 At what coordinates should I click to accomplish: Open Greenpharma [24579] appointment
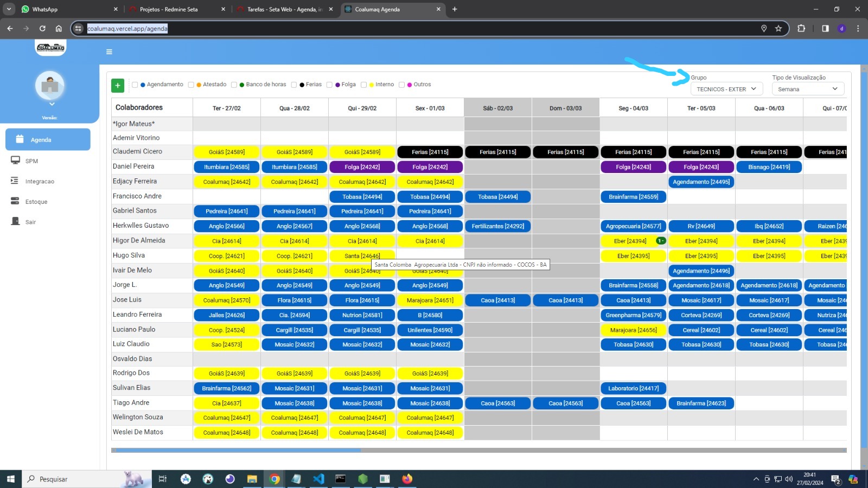tap(634, 315)
